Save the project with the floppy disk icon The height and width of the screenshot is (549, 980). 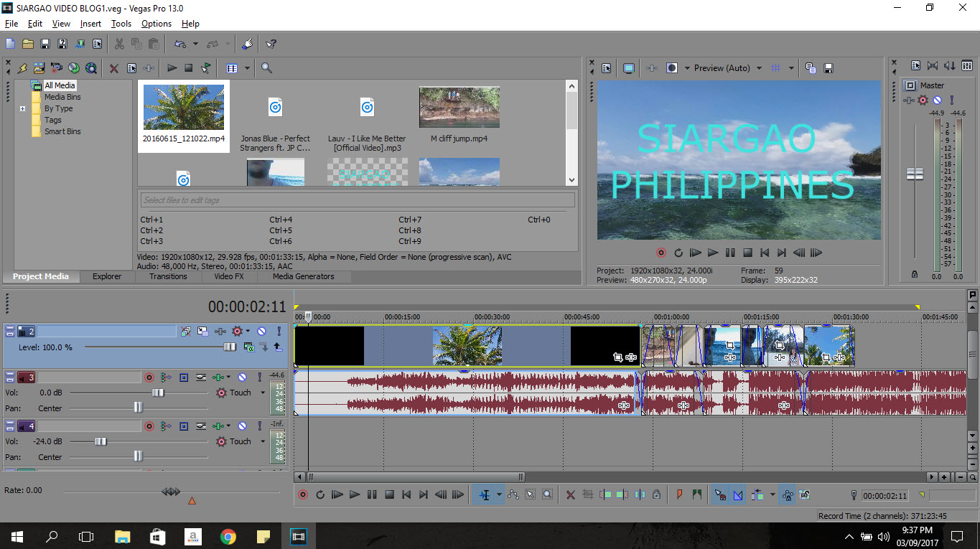click(x=45, y=44)
